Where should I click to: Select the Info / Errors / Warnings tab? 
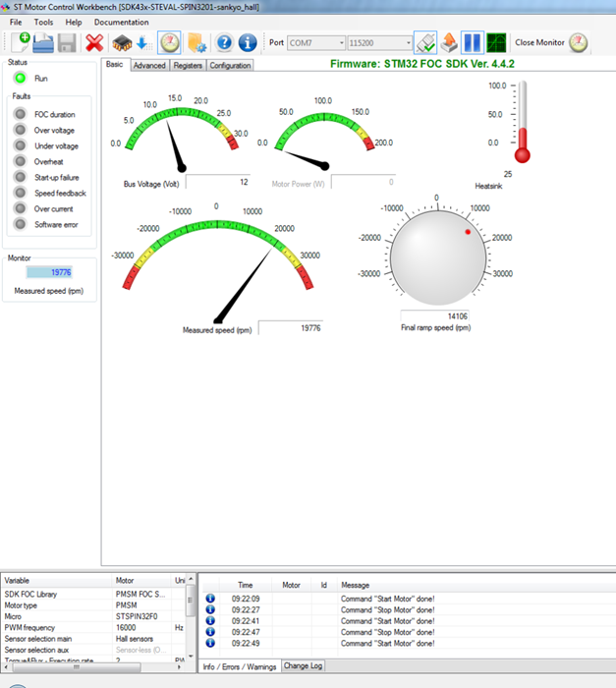tap(240, 666)
